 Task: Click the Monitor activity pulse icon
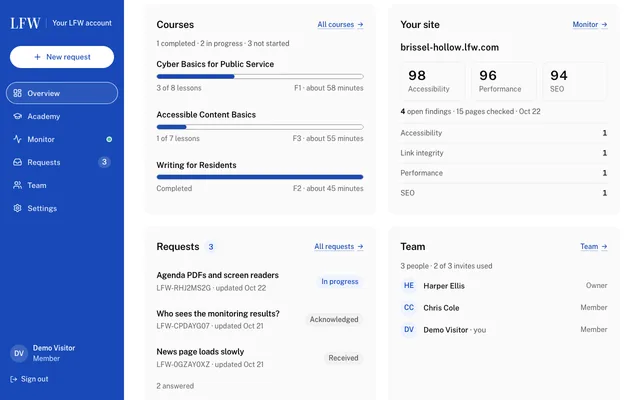pos(17,139)
